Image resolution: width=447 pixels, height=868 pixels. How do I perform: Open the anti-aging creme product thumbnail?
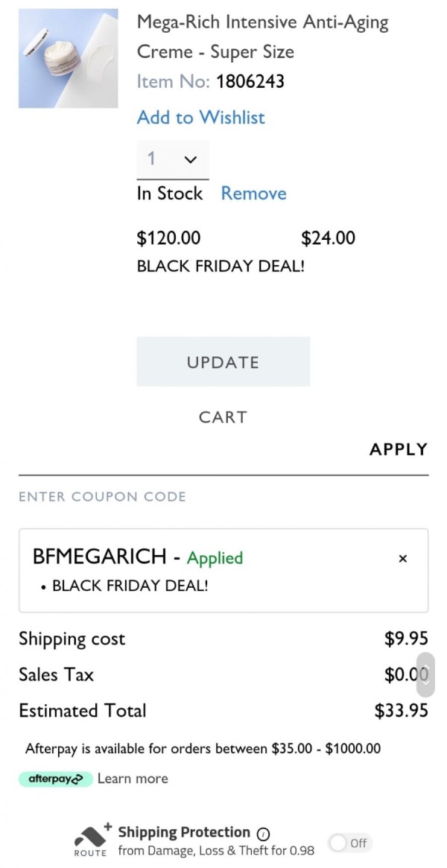coord(68,58)
